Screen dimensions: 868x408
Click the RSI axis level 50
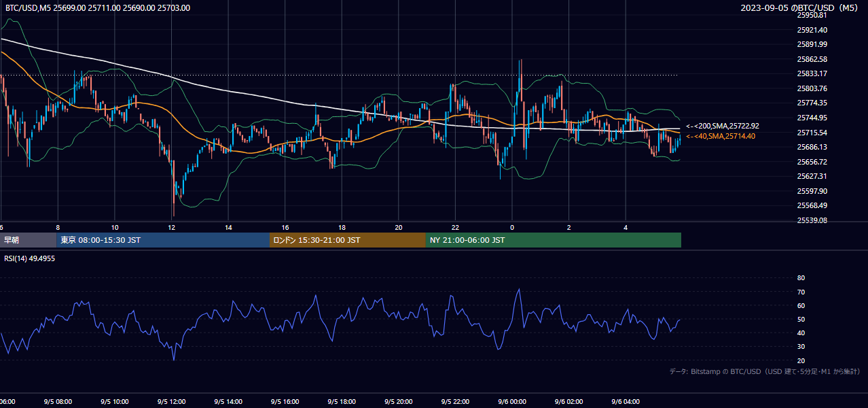coord(801,319)
